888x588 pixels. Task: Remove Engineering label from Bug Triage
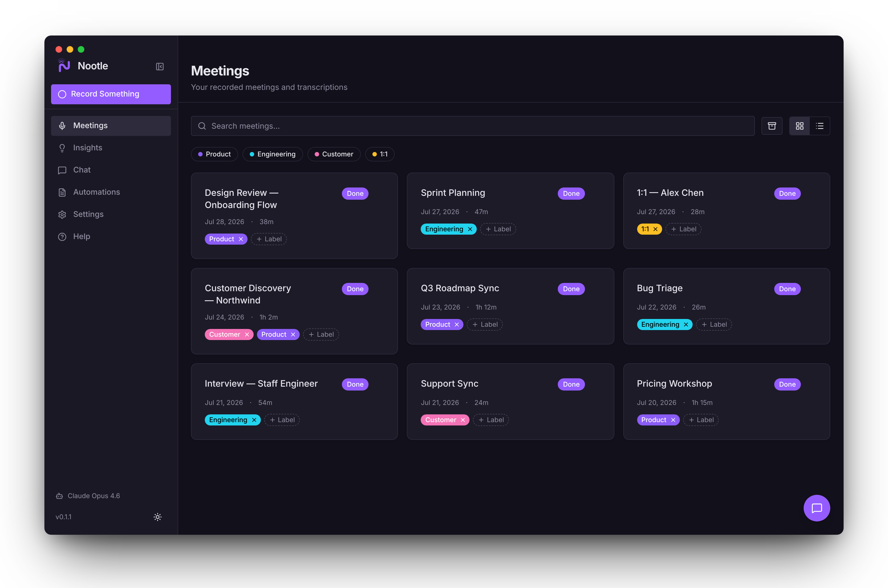pyautogui.click(x=686, y=325)
